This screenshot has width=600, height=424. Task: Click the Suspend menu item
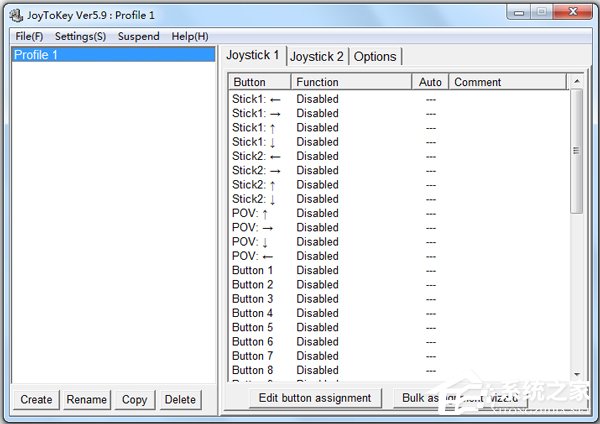pos(138,36)
